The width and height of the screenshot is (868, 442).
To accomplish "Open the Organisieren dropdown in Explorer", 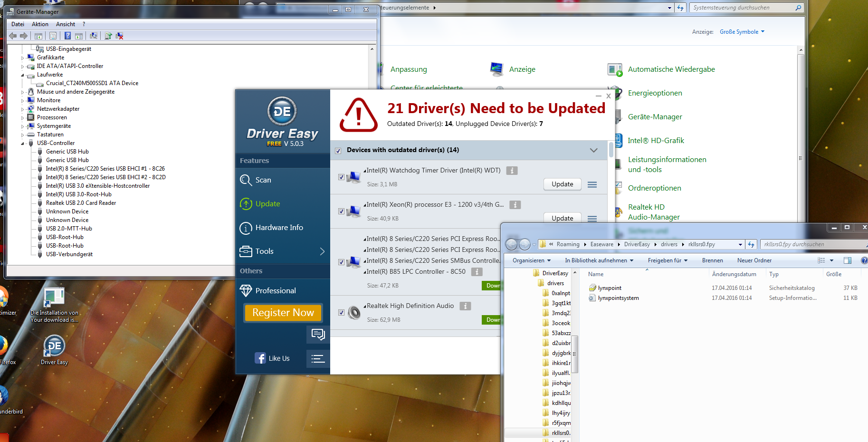I will [532, 260].
